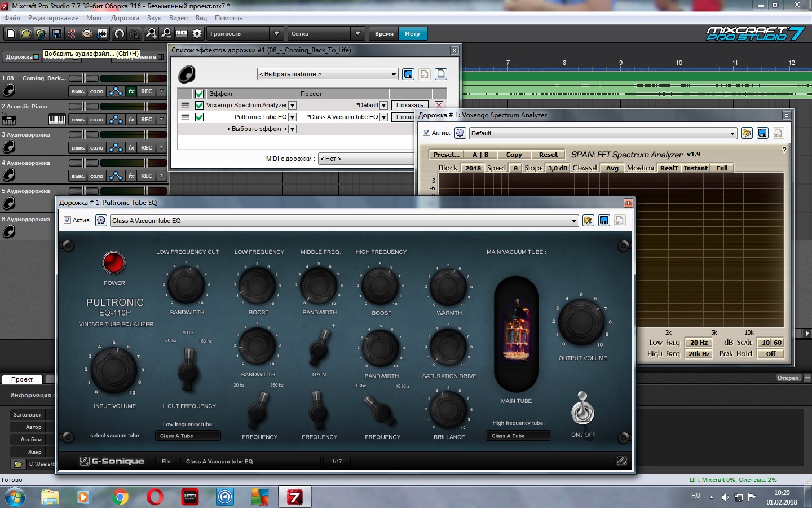
Task: Expand Pultronic Tube EQ effect dropdown arrow
Action: [292, 117]
